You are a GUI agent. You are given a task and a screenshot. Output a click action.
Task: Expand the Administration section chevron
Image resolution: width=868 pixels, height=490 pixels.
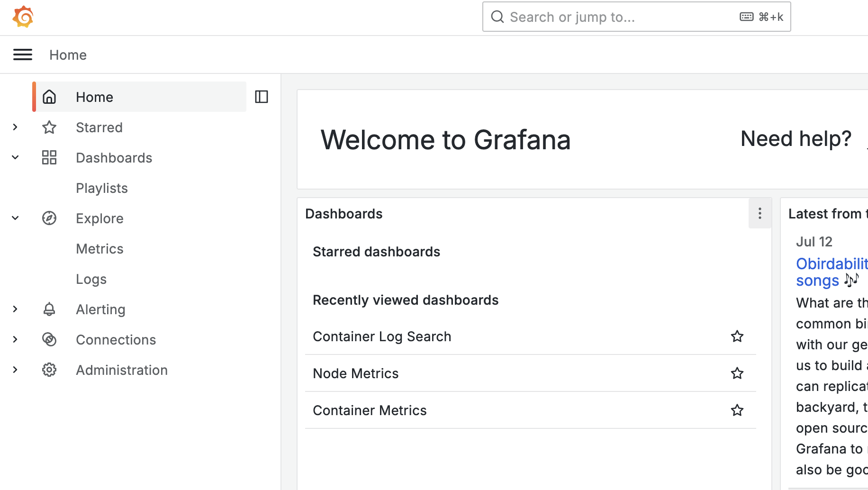15,370
